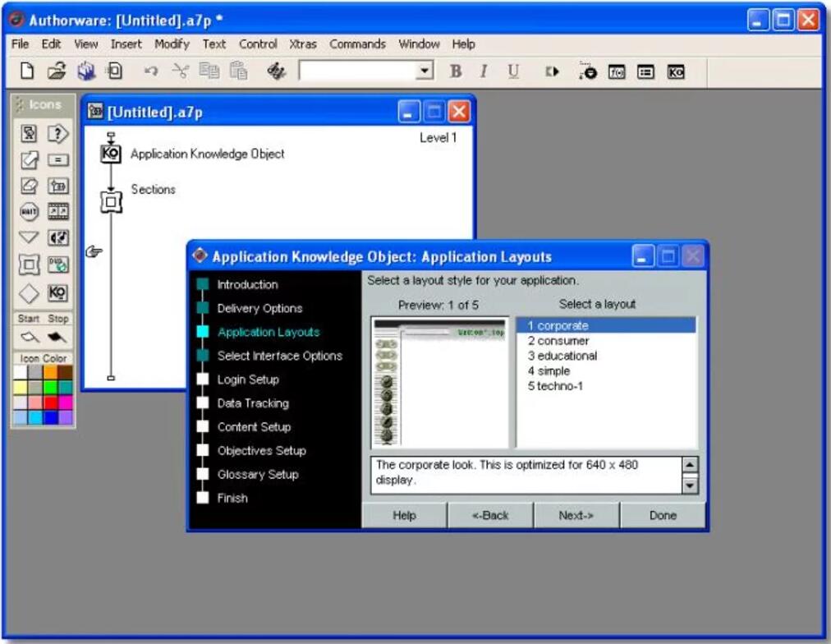This screenshot has width=831, height=644.
Task: Click the Open file toolbar icon
Action: click(x=56, y=72)
